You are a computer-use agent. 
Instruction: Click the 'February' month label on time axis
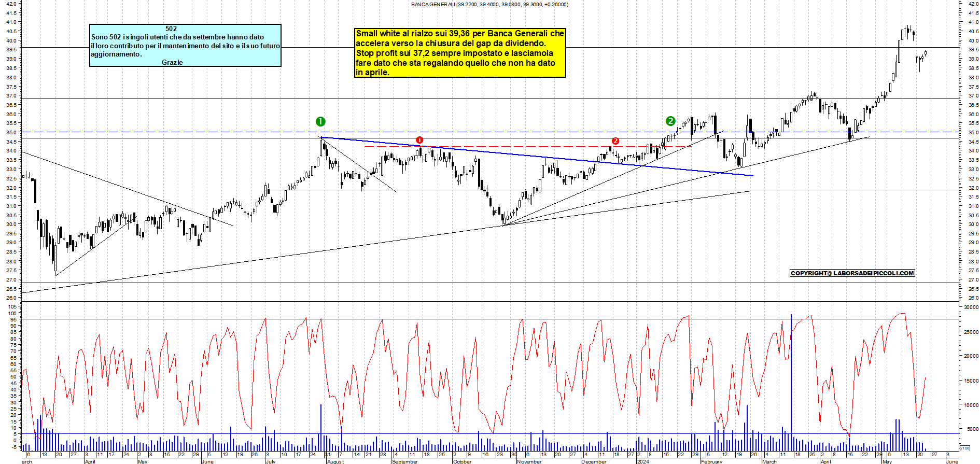[x=712, y=461]
